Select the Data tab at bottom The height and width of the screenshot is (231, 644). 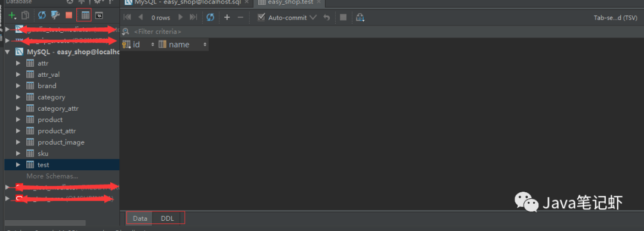(x=140, y=218)
